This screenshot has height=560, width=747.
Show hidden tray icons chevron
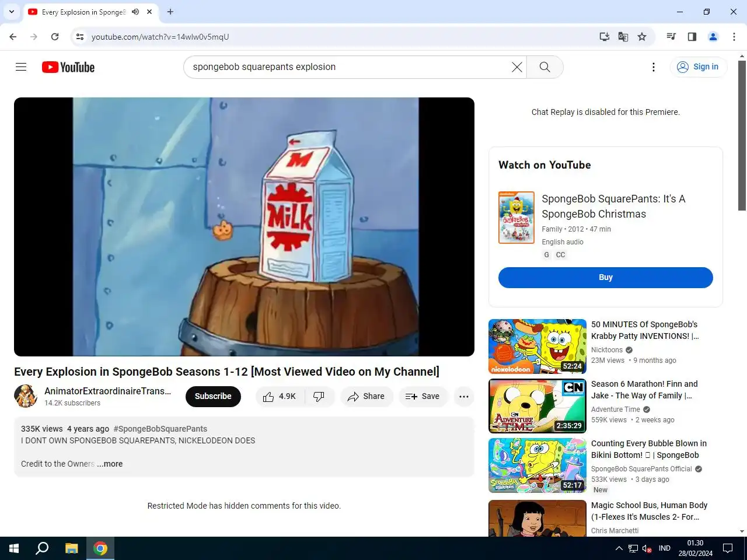[619, 548]
